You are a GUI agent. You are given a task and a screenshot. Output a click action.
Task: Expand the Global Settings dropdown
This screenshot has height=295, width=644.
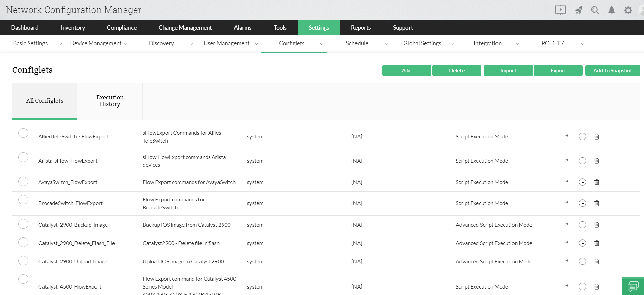click(428, 43)
